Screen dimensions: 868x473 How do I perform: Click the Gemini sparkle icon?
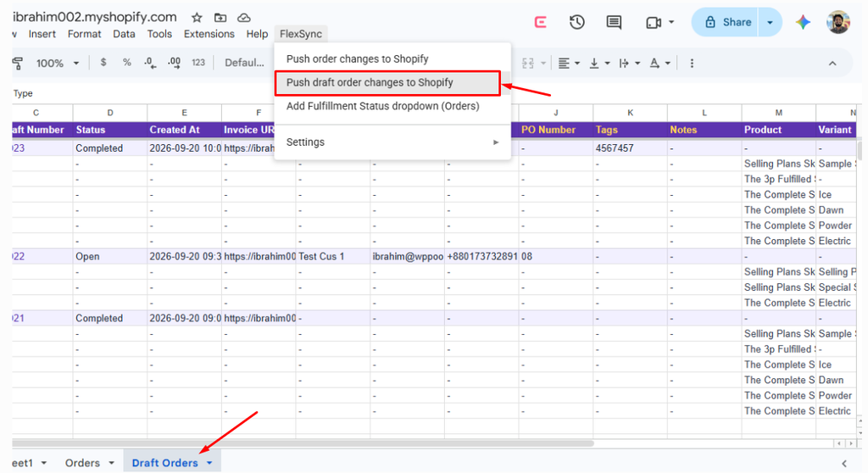803,22
